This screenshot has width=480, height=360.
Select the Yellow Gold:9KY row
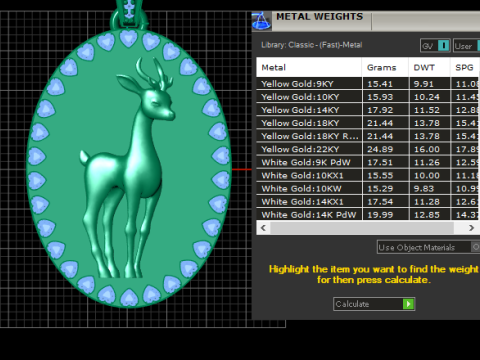pyautogui.click(x=368, y=84)
